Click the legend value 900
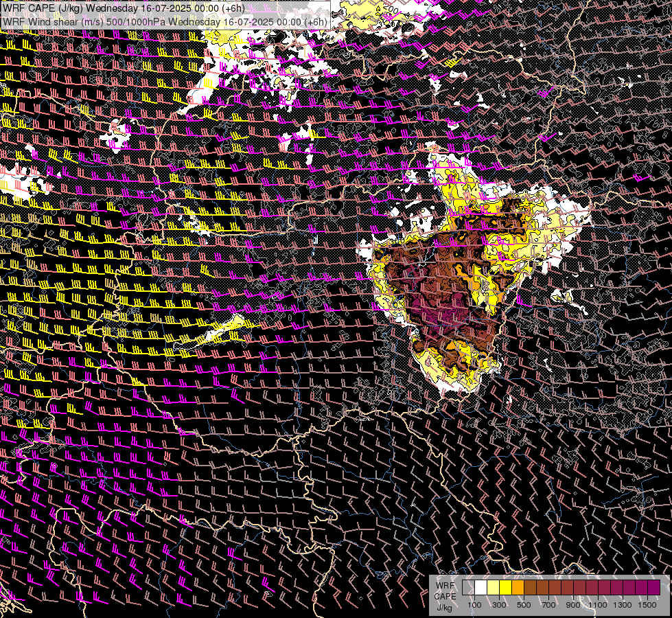Image resolution: width=672 pixels, height=618 pixels. click(573, 605)
